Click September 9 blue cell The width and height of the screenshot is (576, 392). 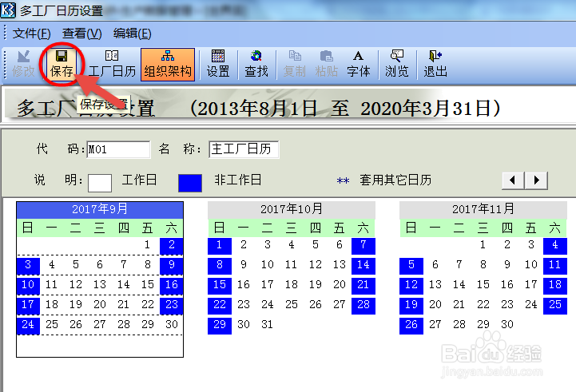172,265
